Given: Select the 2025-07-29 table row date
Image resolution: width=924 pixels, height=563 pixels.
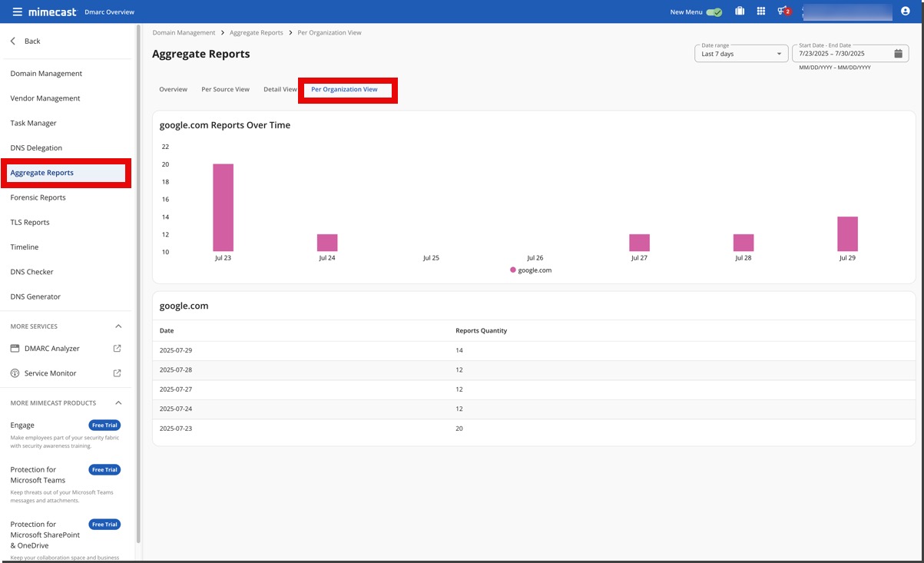Looking at the screenshot, I should (x=176, y=350).
